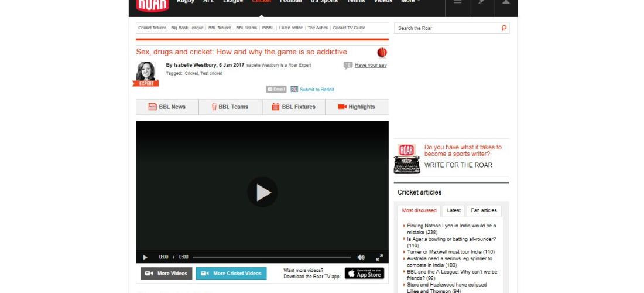The height and width of the screenshot is (293, 644).
Task: Click the typewriter Write for The Roar icon
Action: tap(407, 159)
